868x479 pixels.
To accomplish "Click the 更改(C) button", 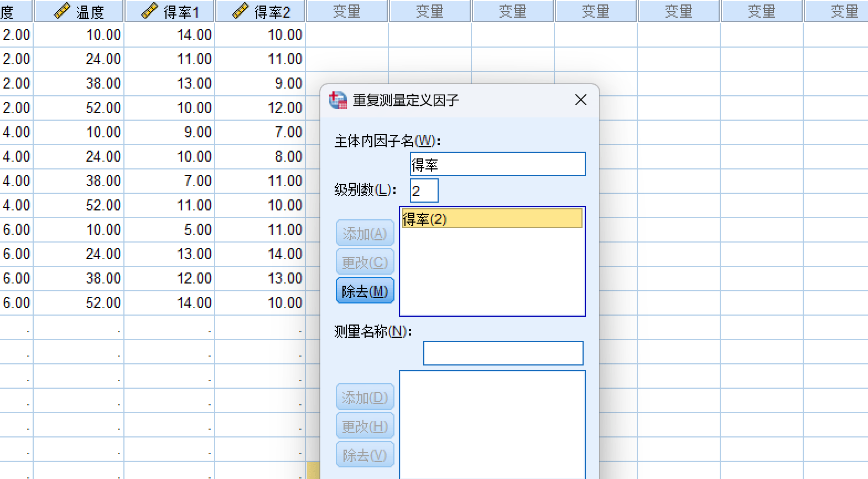I will click(365, 262).
